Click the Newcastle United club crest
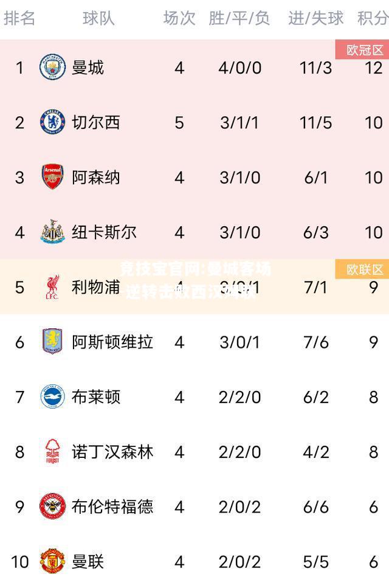 coord(52,232)
